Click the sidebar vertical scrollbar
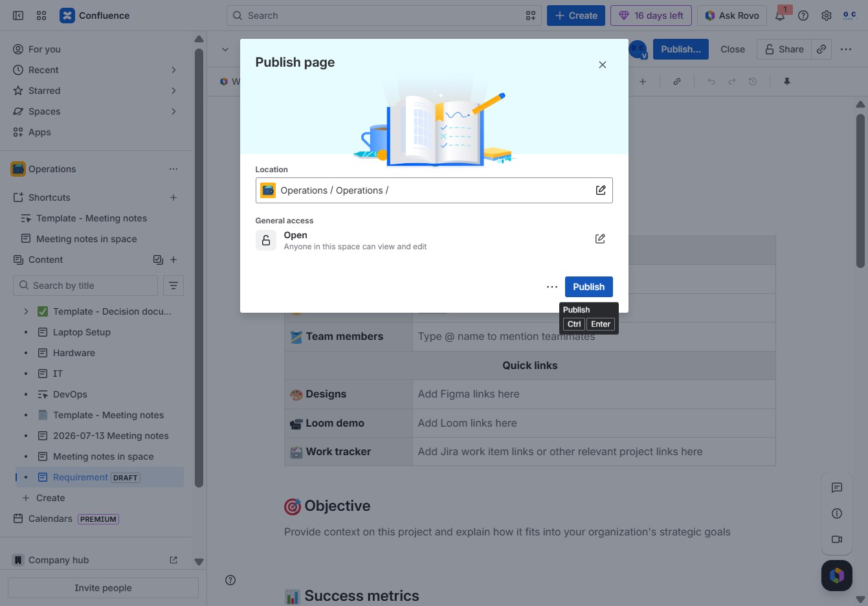Image resolution: width=868 pixels, height=606 pixels. click(199, 269)
